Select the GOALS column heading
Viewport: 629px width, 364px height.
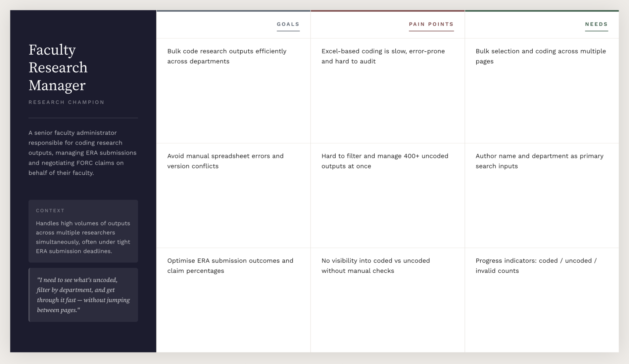[288, 24]
